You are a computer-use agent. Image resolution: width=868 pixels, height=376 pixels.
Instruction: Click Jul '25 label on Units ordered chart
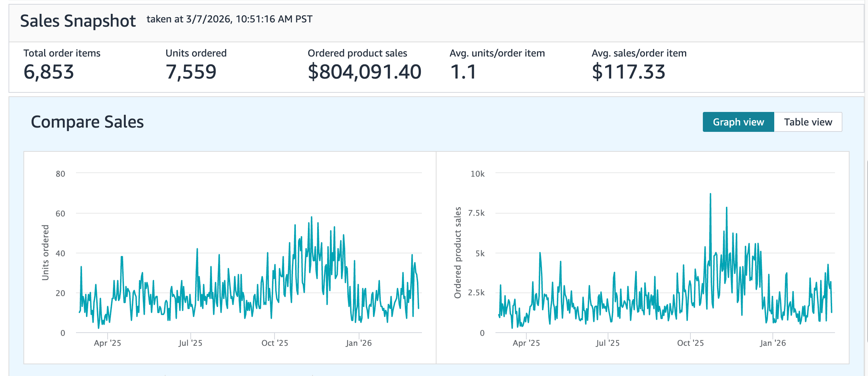click(190, 343)
